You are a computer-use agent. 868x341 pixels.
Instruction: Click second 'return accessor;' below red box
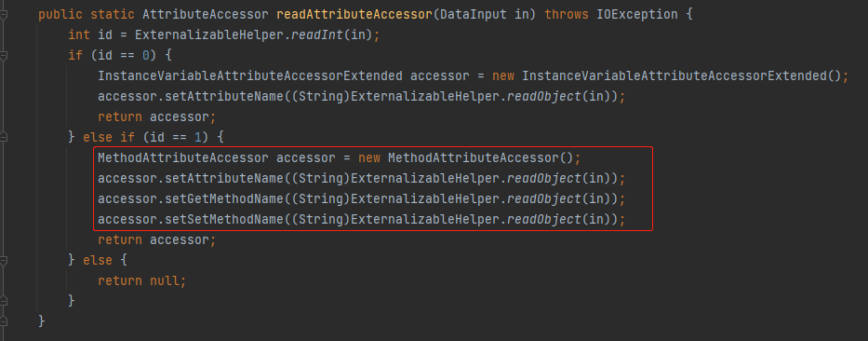click(156, 240)
